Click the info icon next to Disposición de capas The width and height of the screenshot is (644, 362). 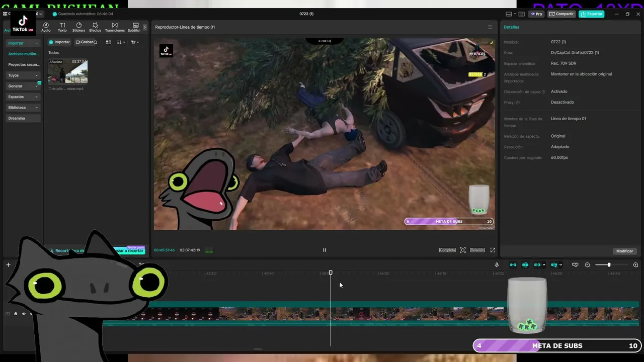click(543, 92)
